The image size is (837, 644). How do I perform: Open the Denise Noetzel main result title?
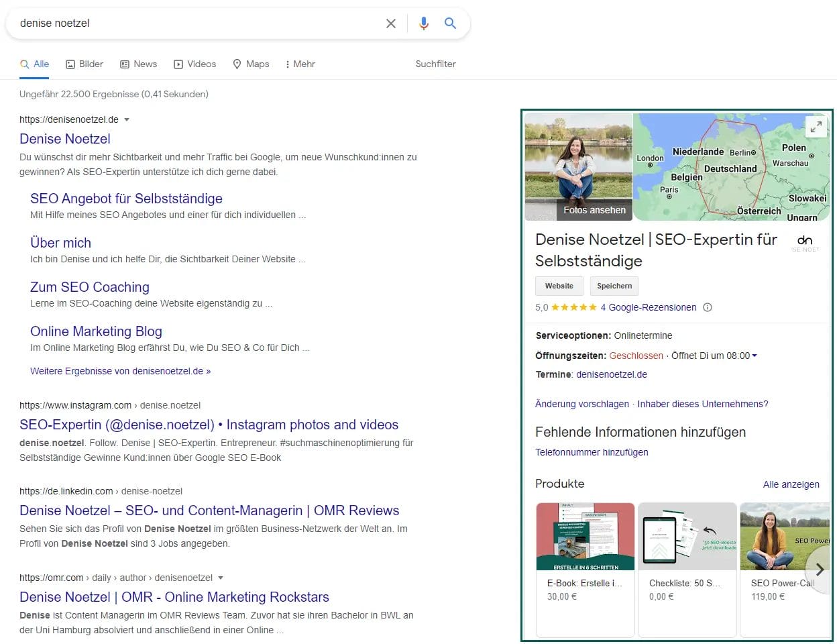(65, 139)
